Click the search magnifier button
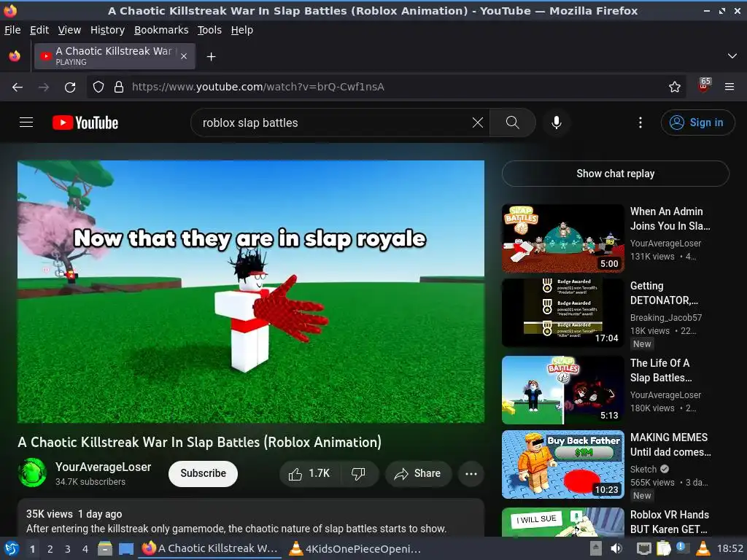 (x=513, y=122)
